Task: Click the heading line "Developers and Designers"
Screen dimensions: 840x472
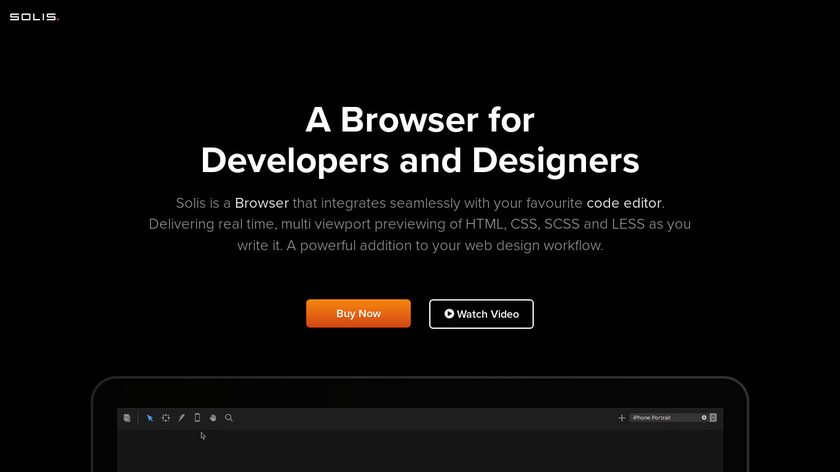Action: [420, 161]
